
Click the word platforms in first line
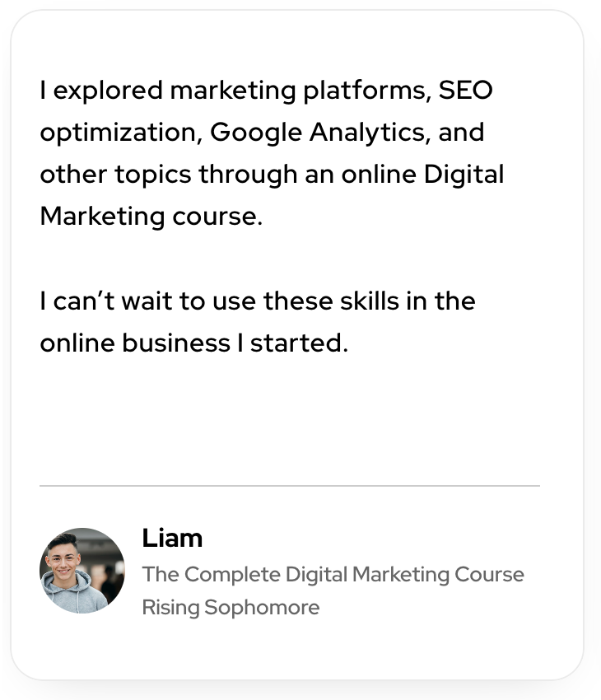(x=367, y=91)
